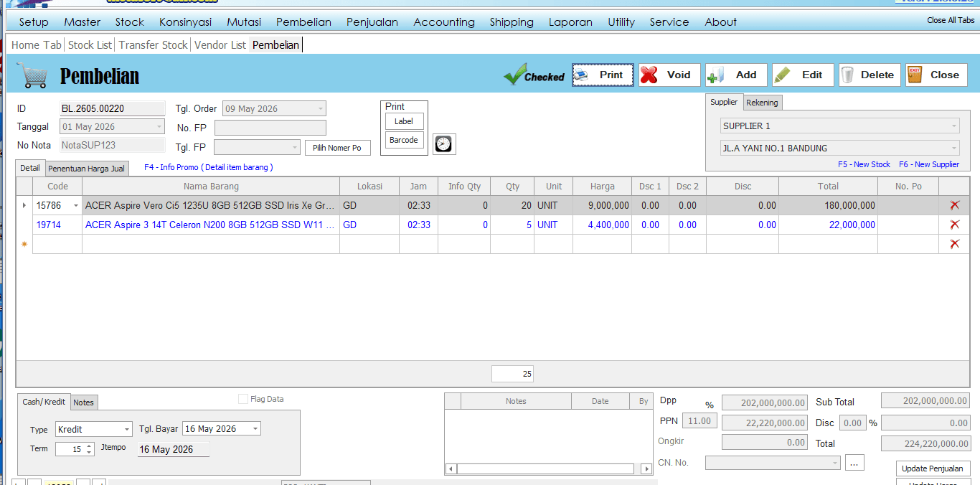Click the shopping cart Pembelian icon
This screenshot has width=980, height=485.
[x=32, y=75]
